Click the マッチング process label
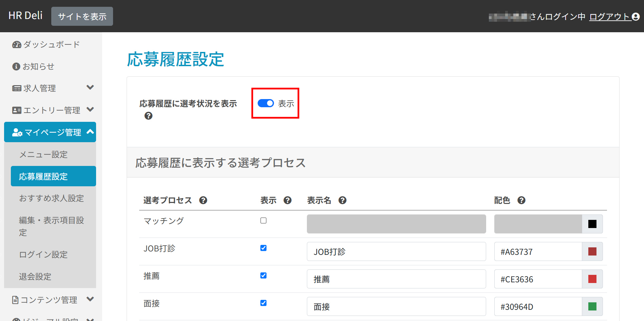The height and width of the screenshot is (321, 644). [x=164, y=221]
